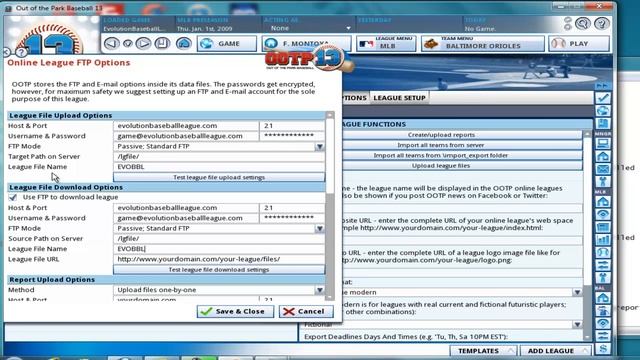The width and height of the screenshot is (640, 360).
Task: Click the checkmark icon in right sidebar
Action: pyautogui.click(x=603, y=98)
